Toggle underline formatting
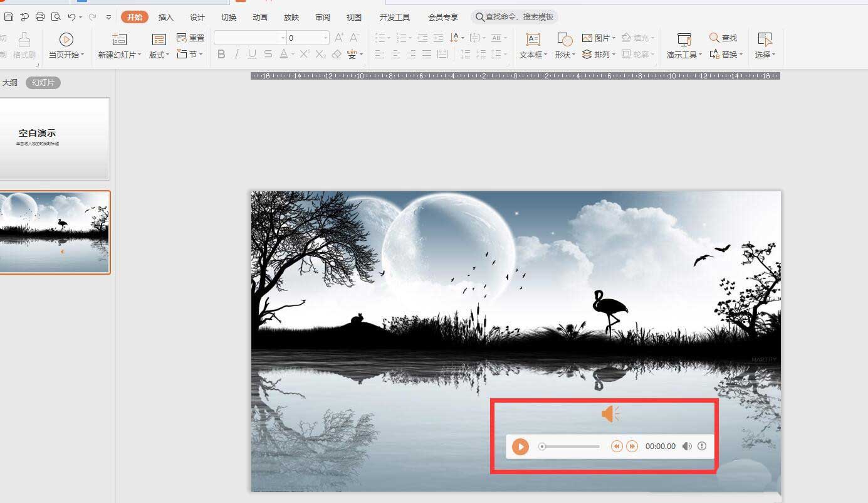868x503 pixels. pos(252,55)
